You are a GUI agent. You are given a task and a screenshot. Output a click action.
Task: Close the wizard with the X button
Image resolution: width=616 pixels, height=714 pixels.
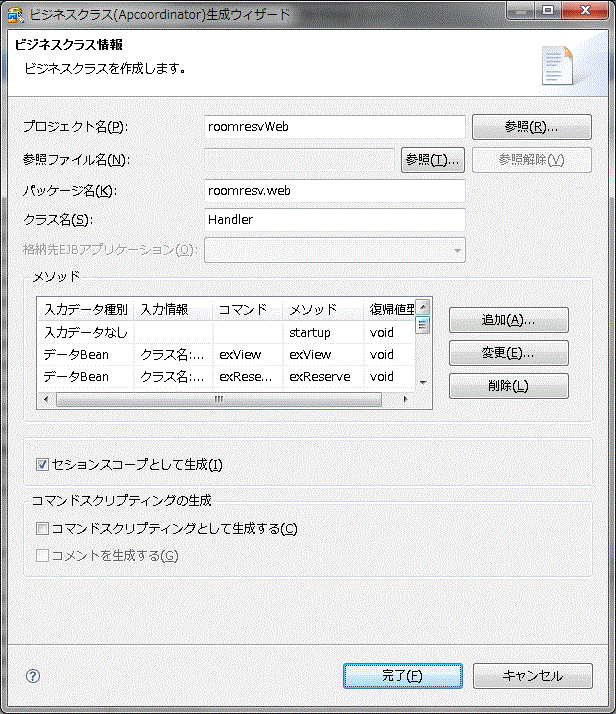pos(585,10)
